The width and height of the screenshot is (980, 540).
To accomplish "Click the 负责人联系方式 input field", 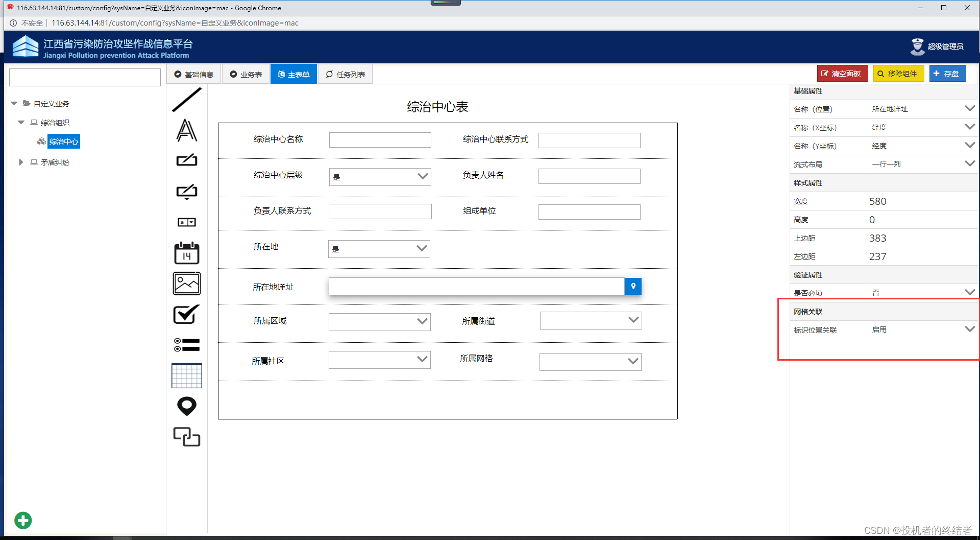I will (380, 212).
